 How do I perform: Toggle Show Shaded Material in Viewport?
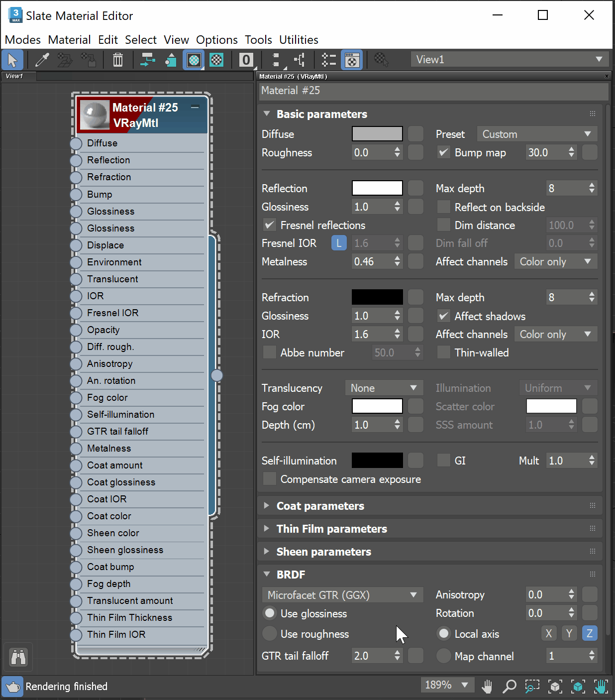click(x=194, y=60)
